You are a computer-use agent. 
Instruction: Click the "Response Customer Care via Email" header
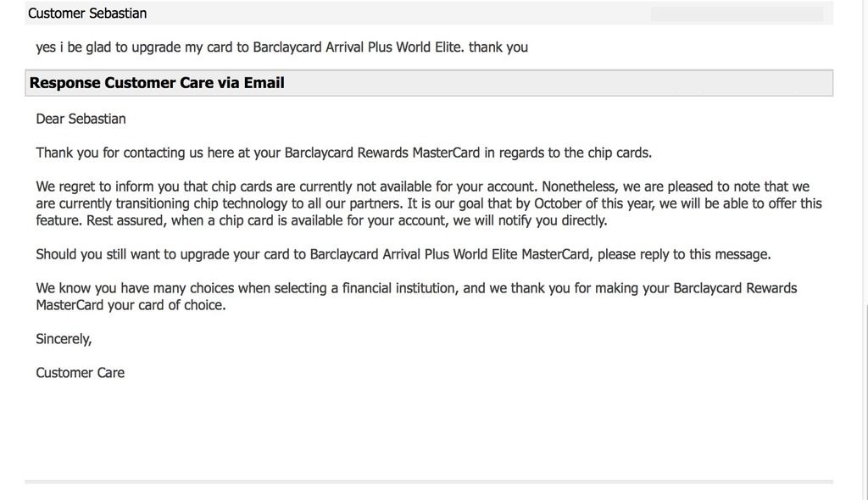(157, 83)
